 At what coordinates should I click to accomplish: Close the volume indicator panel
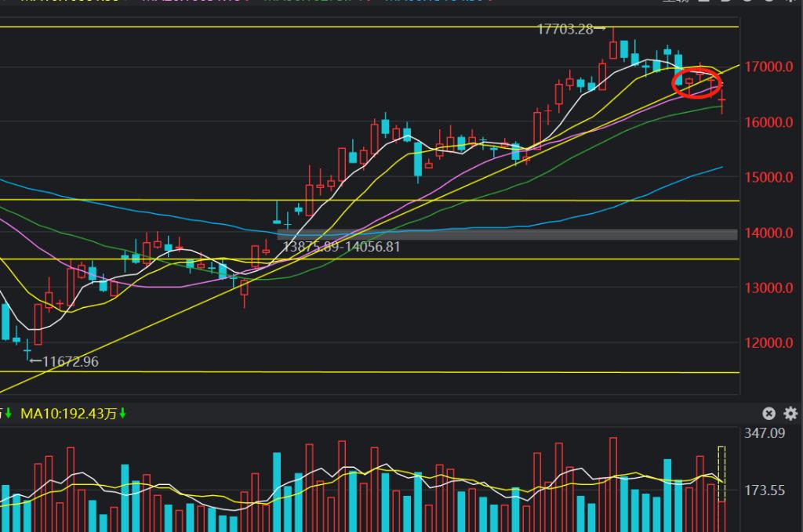point(769,414)
